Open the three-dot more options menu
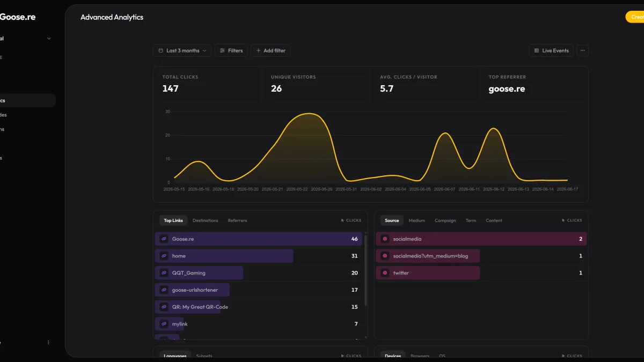 click(x=583, y=50)
